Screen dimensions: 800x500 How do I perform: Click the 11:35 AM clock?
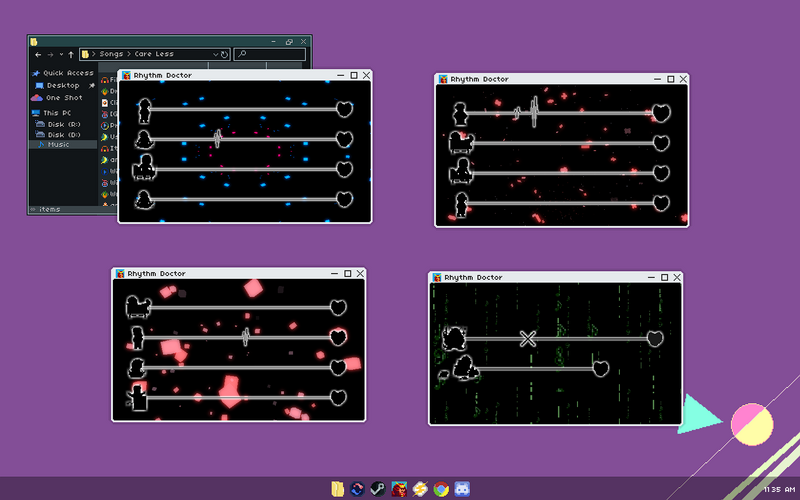[x=779, y=489]
